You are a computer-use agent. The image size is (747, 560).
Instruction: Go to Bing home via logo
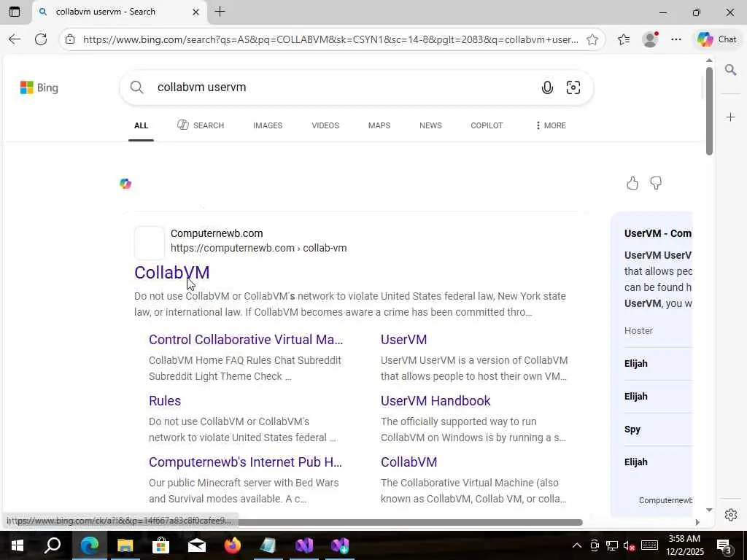pyautogui.click(x=39, y=87)
